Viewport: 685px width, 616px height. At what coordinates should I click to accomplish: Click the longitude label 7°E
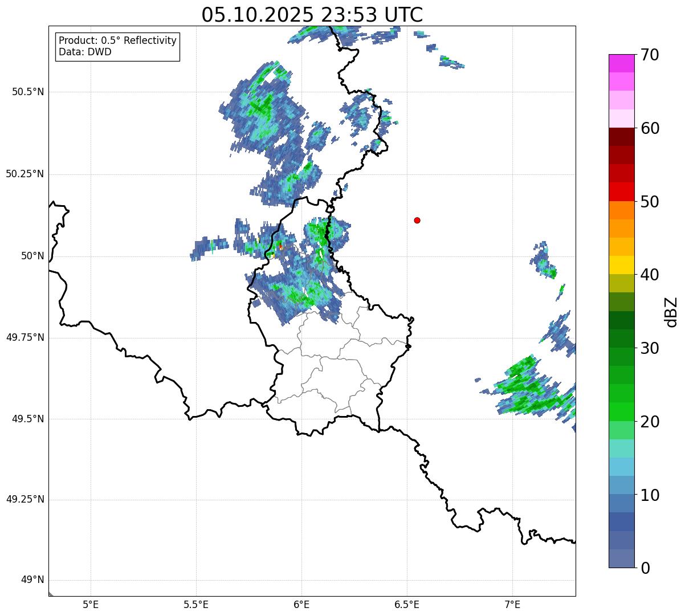tap(512, 604)
